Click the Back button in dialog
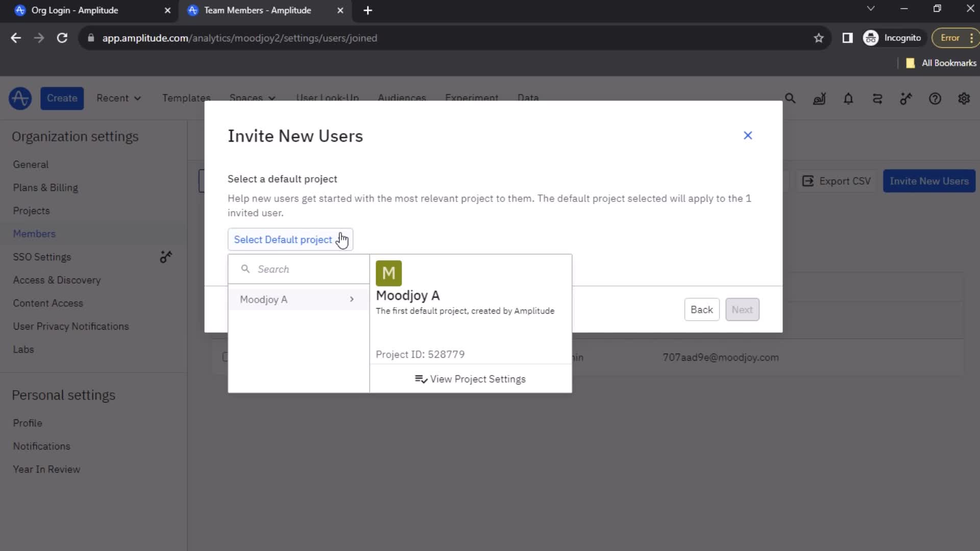 click(x=701, y=310)
